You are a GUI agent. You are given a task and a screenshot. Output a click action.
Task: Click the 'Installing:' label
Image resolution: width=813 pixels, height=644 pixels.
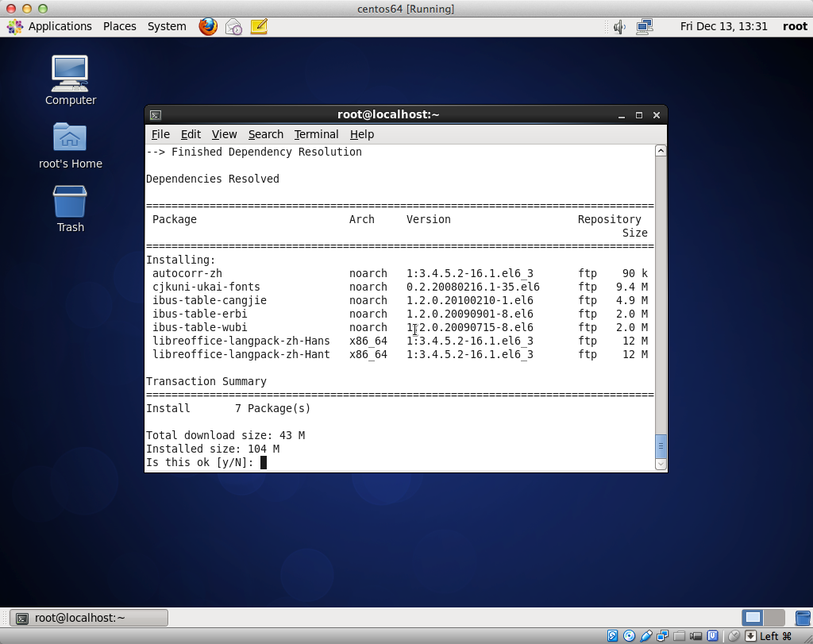(x=180, y=260)
